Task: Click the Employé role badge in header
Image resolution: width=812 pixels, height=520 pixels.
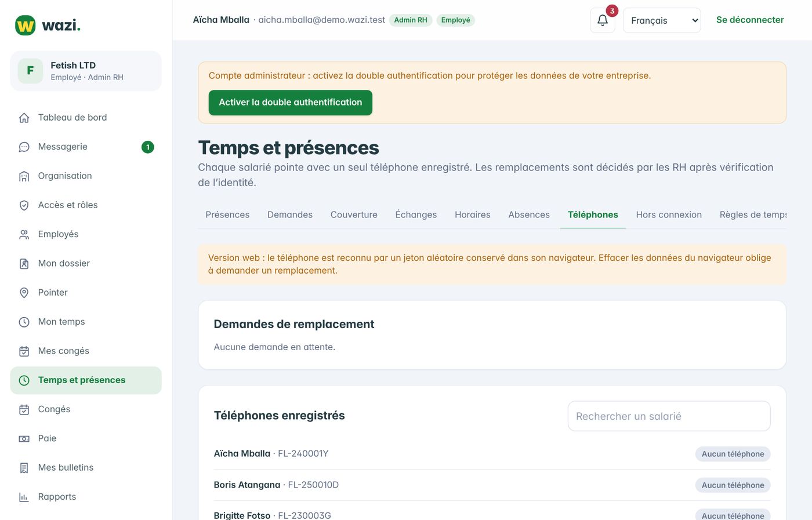Action: (455, 20)
